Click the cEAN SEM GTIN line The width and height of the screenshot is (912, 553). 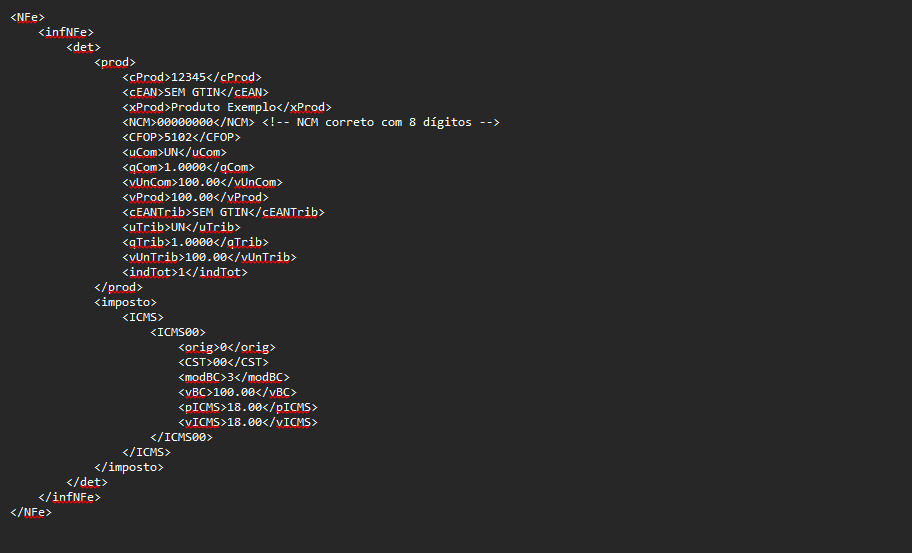(x=195, y=92)
